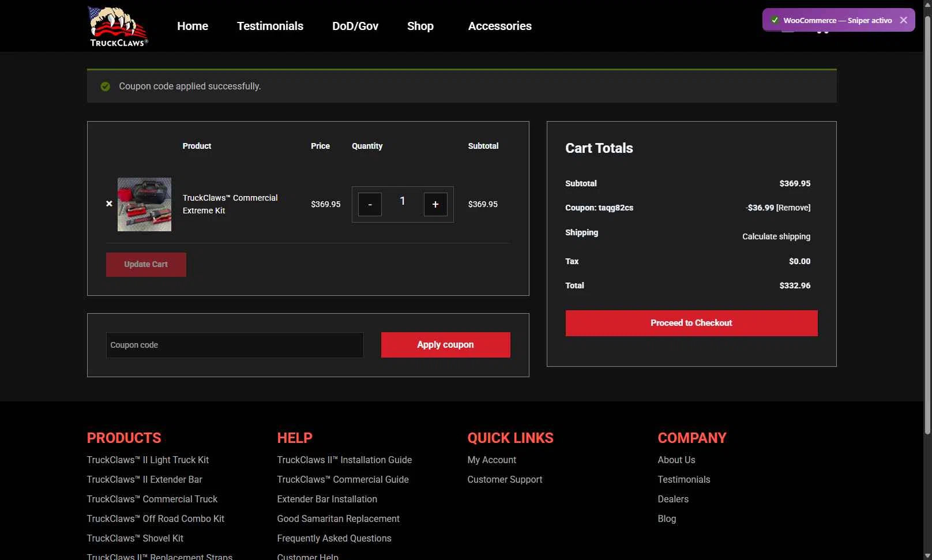
Task: Go to Testimonials in the navigation
Action: click(x=270, y=26)
